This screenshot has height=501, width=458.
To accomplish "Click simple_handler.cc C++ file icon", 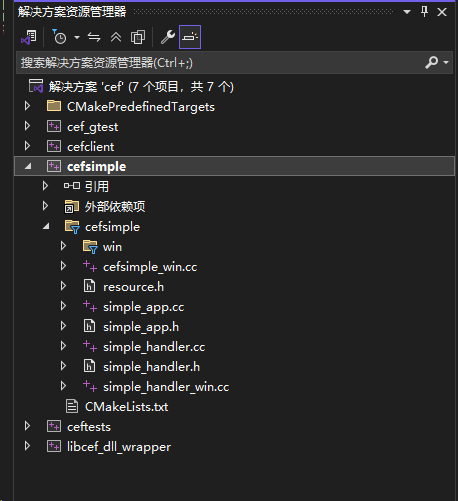I will pos(90,346).
